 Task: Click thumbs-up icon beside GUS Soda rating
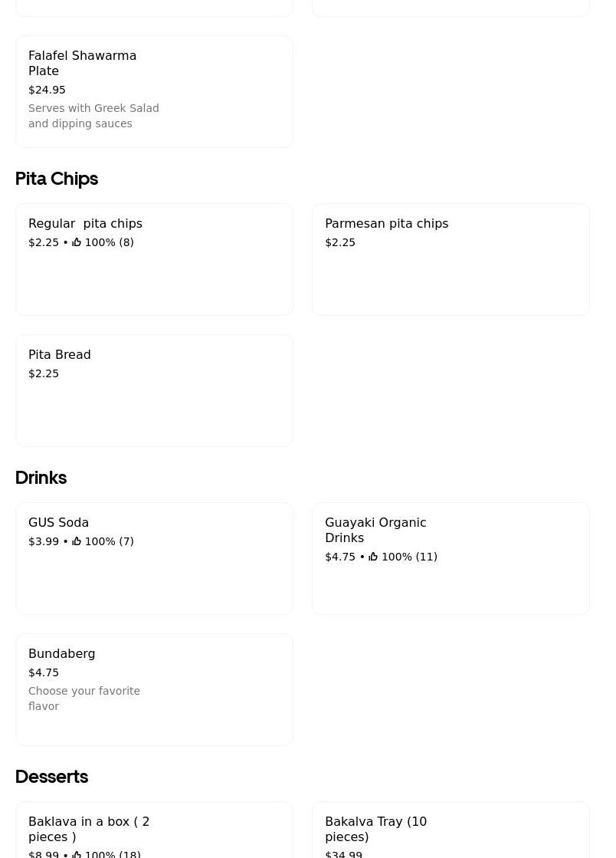click(x=77, y=541)
